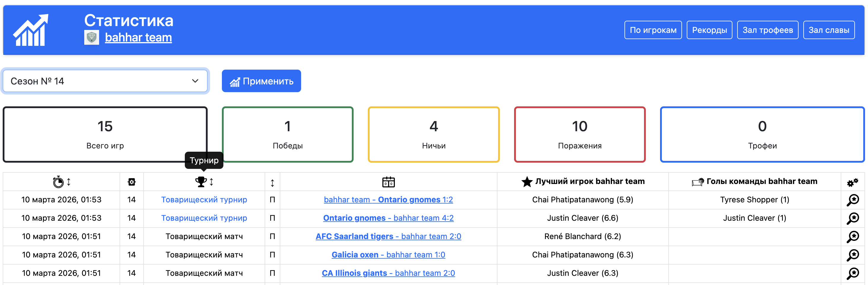Image resolution: width=868 pixels, height=285 pixels.
Task: Open magnifier for CA Illinois giants match
Action: 853,273
